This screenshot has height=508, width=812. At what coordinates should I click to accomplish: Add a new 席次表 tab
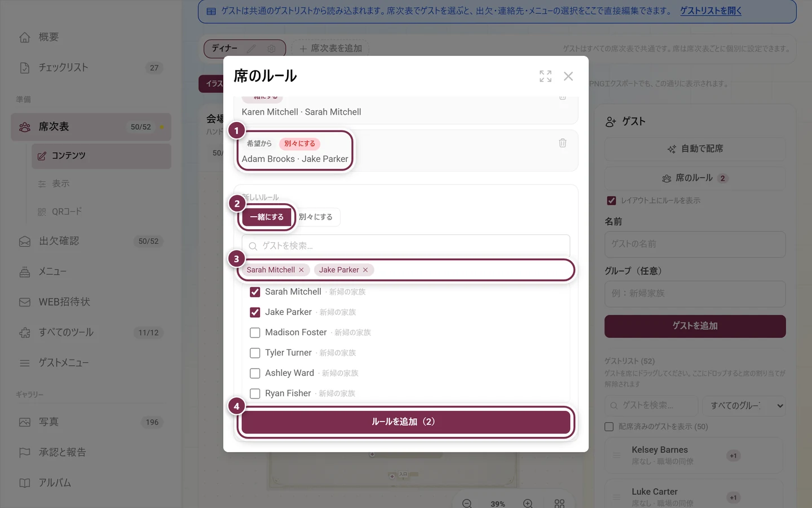coord(331,49)
